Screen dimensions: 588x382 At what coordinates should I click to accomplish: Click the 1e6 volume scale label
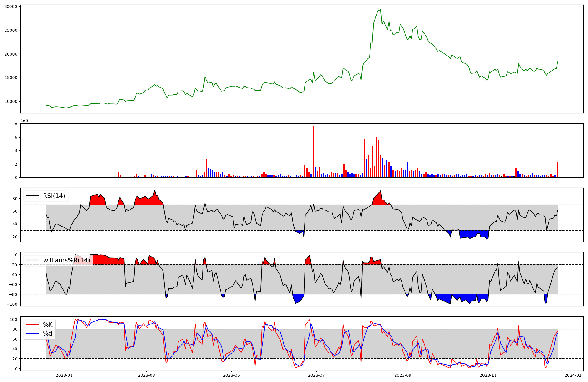[24, 121]
